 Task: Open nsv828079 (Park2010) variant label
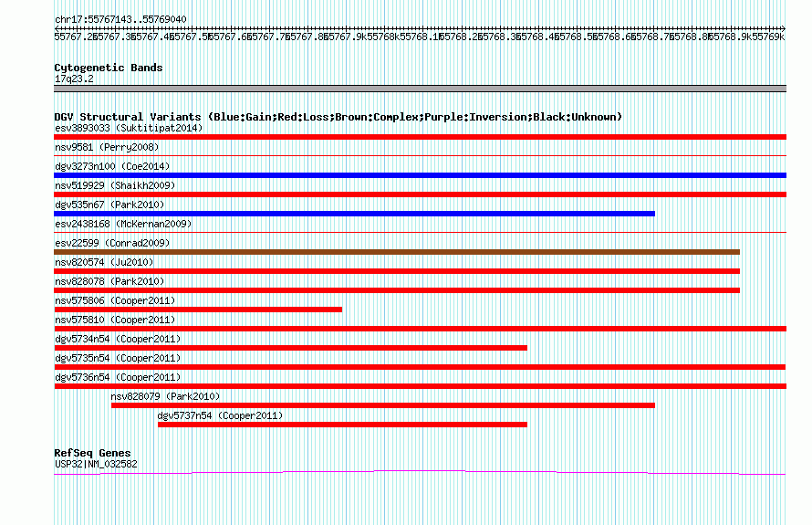pyautogui.click(x=165, y=396)
